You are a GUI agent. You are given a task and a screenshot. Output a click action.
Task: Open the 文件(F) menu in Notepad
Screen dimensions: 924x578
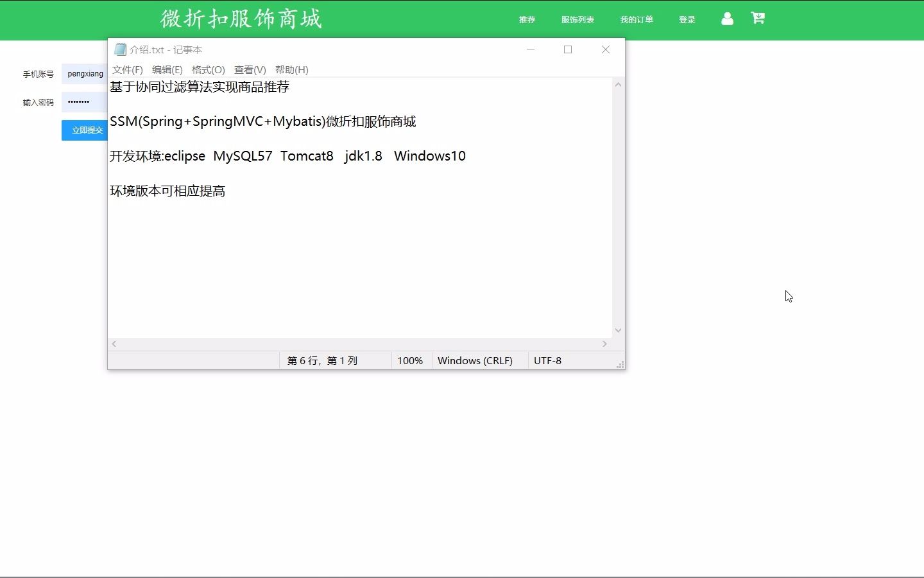point(128,69)
